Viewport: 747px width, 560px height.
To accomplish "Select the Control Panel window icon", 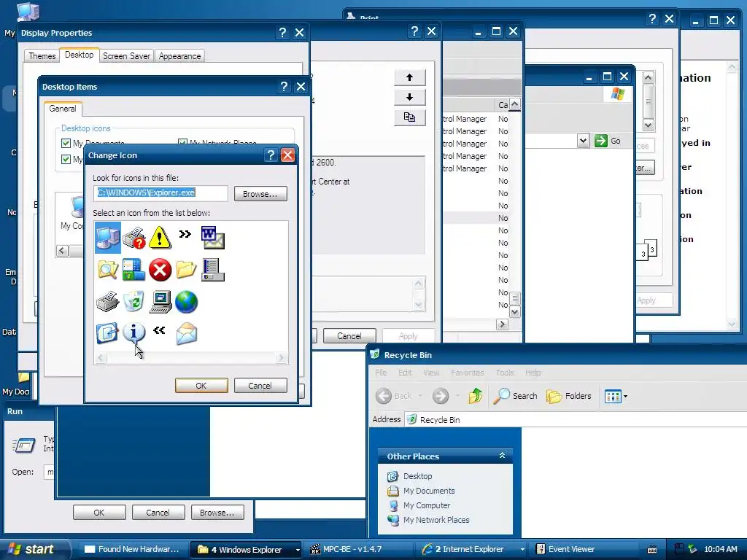I will pos(134,270).
